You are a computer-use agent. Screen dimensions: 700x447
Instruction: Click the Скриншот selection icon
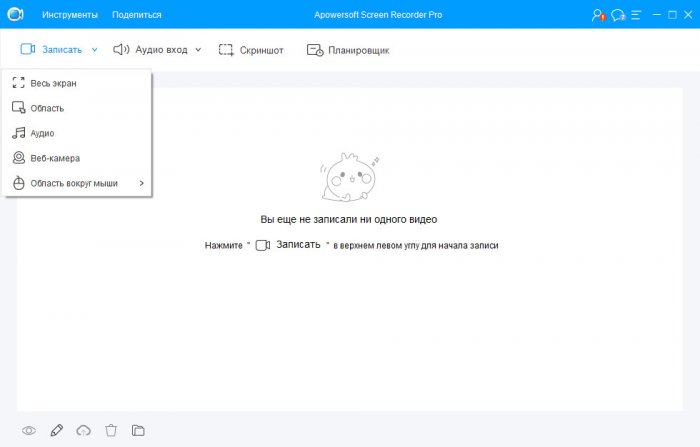tap(226, 50)
